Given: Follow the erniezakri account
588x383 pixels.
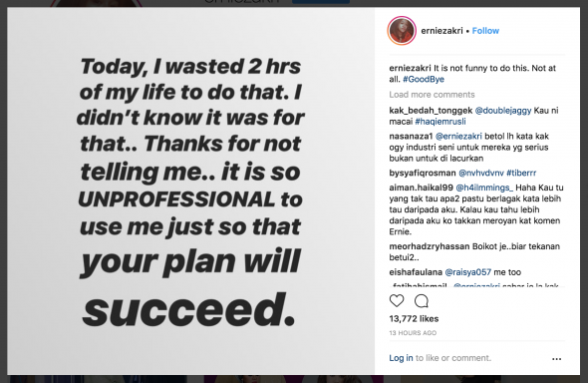Looking at the screenshot, I should pos(485,31).
